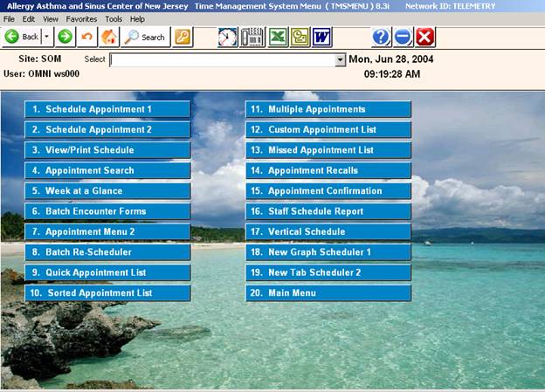This screenshot has height=392, width=545.
Task: Click inside the Select combo box field
Action: coord(222,60)
